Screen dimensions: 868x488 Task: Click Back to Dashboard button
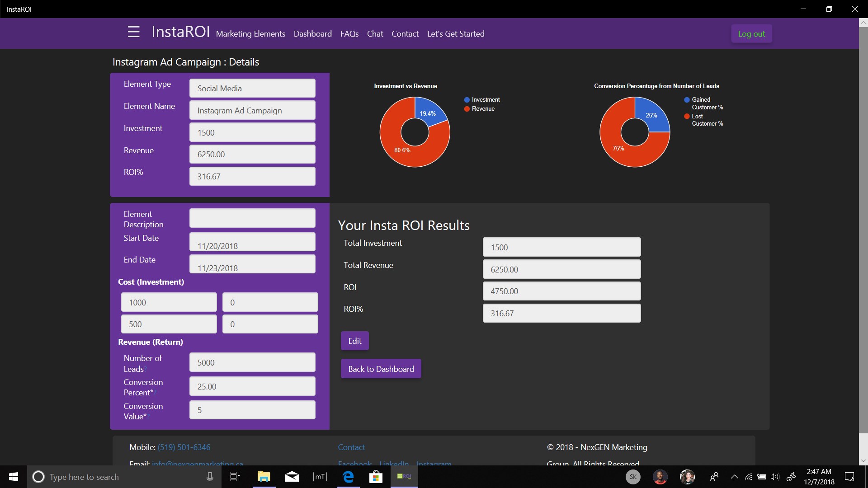(381, 369)
